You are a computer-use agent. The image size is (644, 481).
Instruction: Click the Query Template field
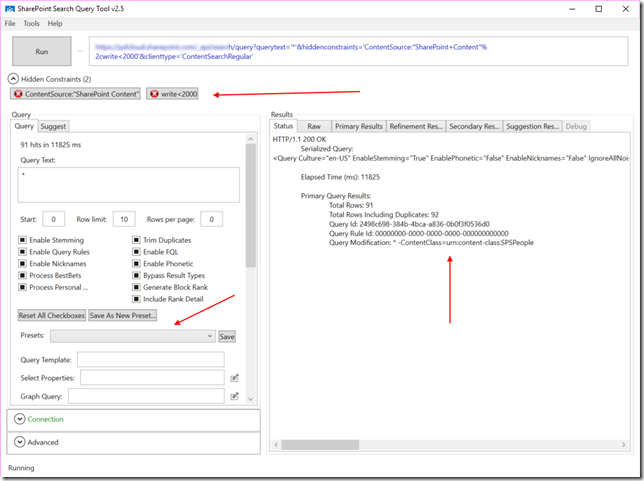point(151,359)
